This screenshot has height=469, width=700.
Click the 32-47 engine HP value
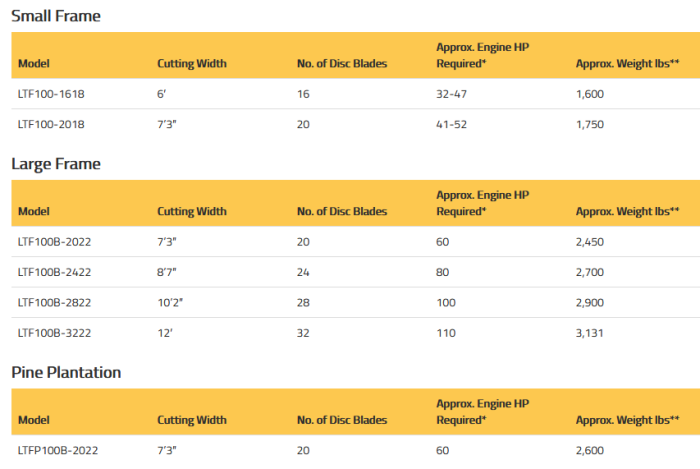452,94
